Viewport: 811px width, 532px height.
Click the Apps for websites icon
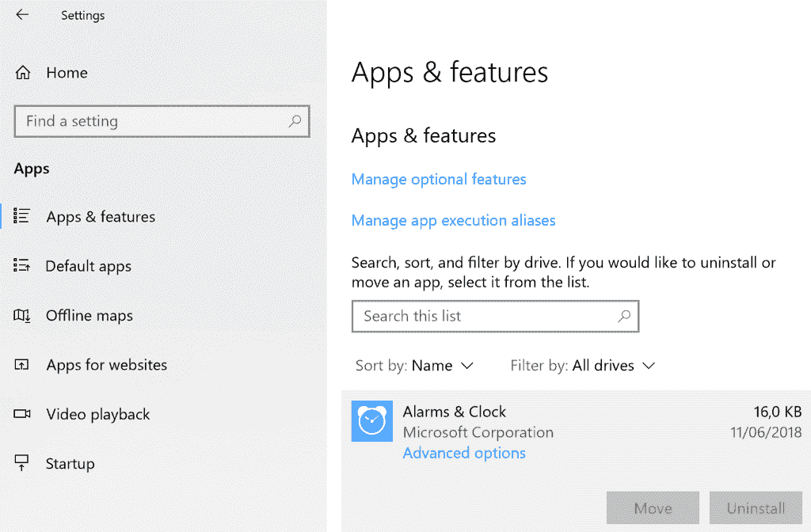(x=21, y=364)
